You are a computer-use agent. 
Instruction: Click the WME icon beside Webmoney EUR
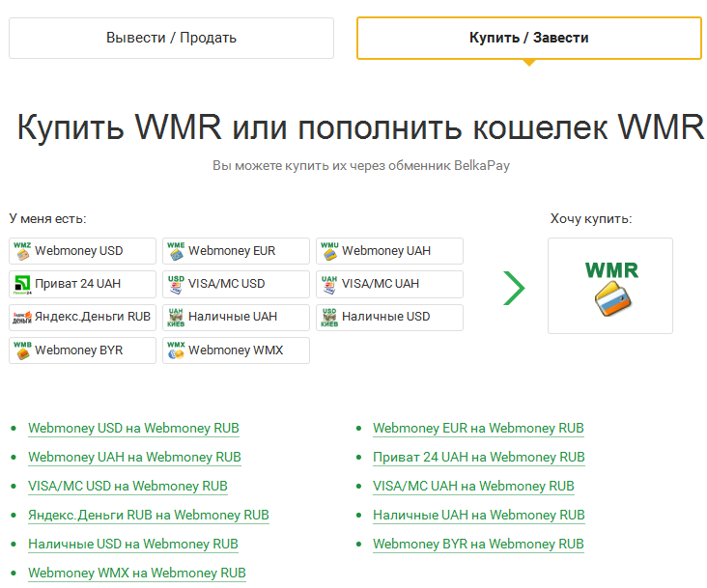[176, 251]
